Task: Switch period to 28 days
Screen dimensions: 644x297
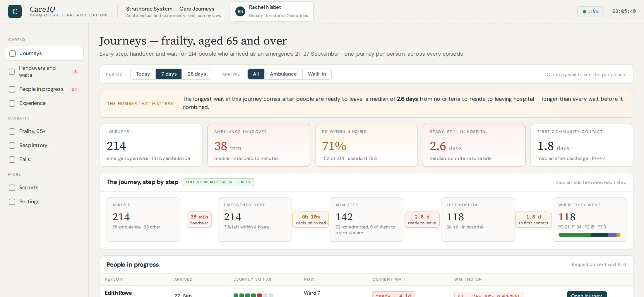Action: tap(196, 74)
